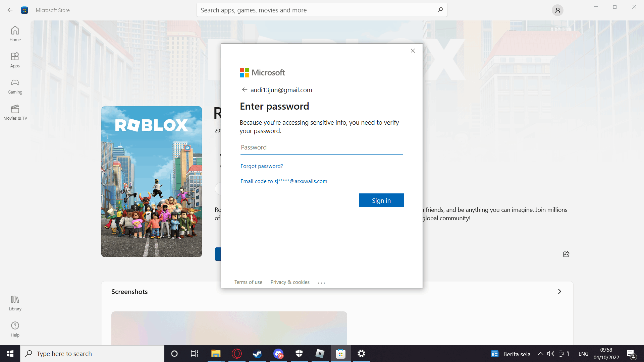The width and height of the screenshot is (644, 362).
Task: Go back in Microsoft Store
Action: point(10,10)
